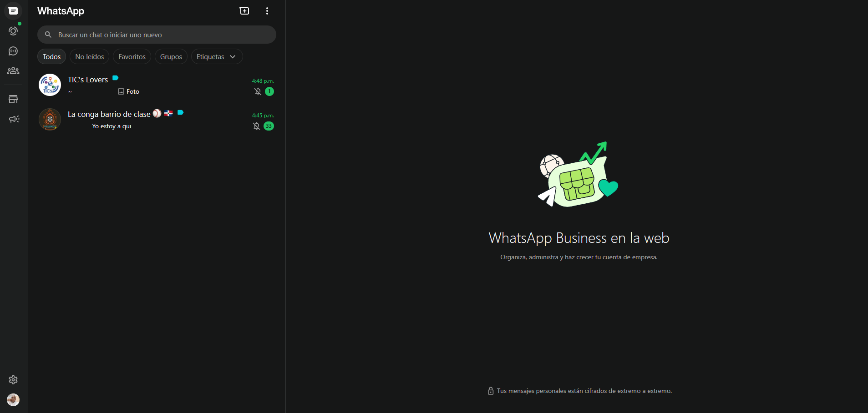The width and height of the screenshot is (868, 413).
Task: Click the label tag on TIC's Lovers
Action: click(116, 78)
